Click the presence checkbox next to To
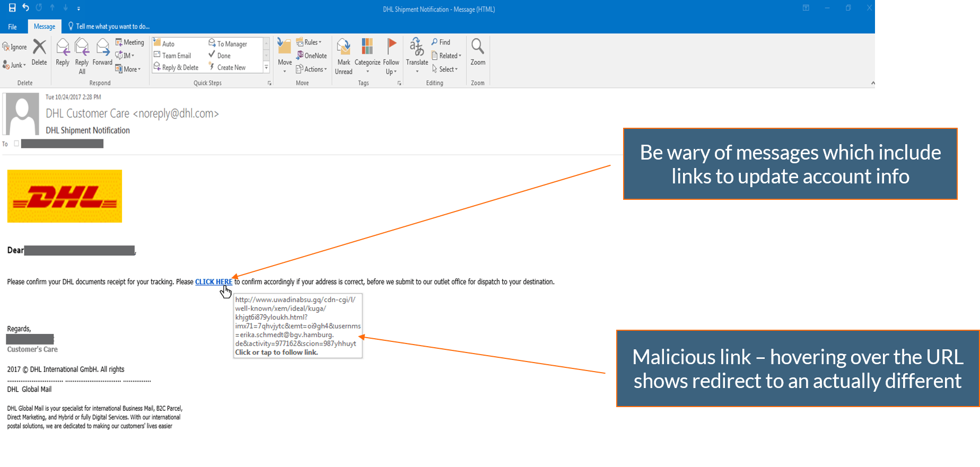980x467 pixels. point(16,144)
